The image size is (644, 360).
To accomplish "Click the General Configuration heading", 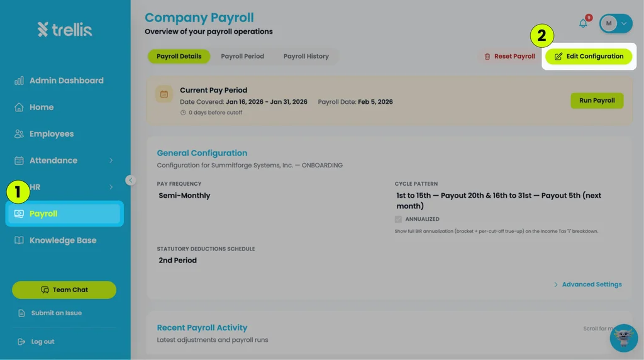I will point(202,153).
